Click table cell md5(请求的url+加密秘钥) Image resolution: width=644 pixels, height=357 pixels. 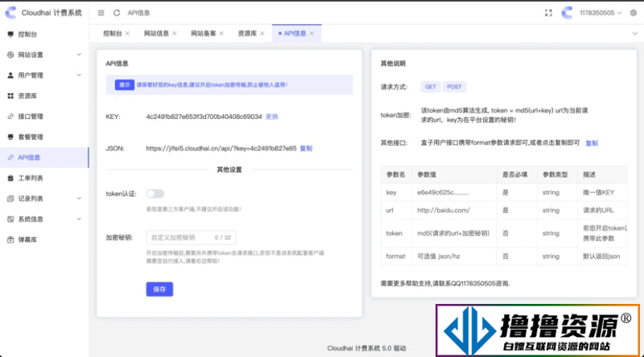click(453, 233)
